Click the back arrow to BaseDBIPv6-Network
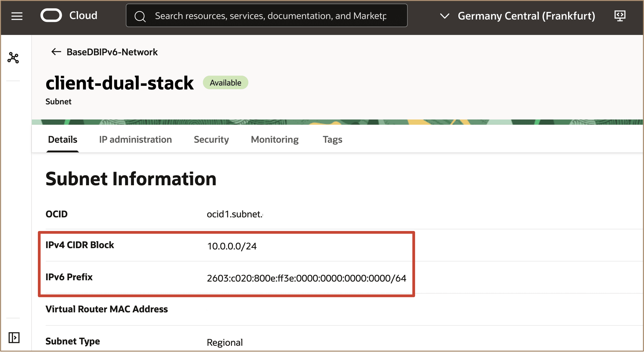The image size is (644, 352). point(56,52)
